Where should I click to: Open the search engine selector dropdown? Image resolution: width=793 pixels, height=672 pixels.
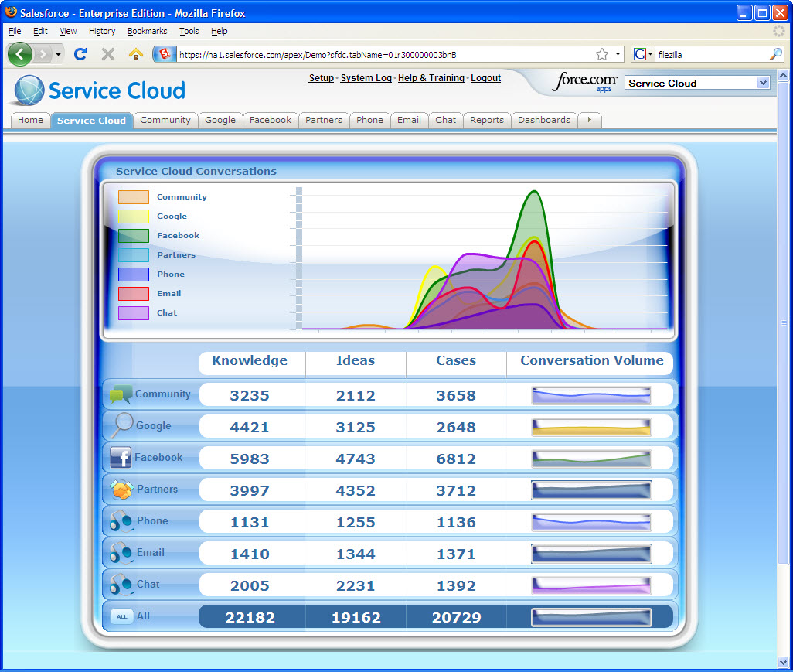(643, 54)
